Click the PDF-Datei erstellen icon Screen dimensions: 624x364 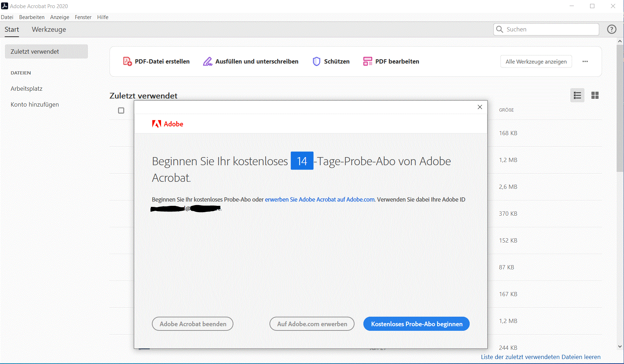127,61
